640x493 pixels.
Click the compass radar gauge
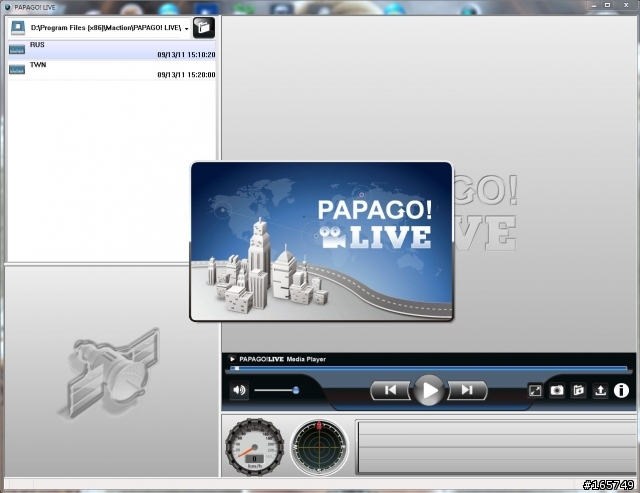(x=319, y=447)
